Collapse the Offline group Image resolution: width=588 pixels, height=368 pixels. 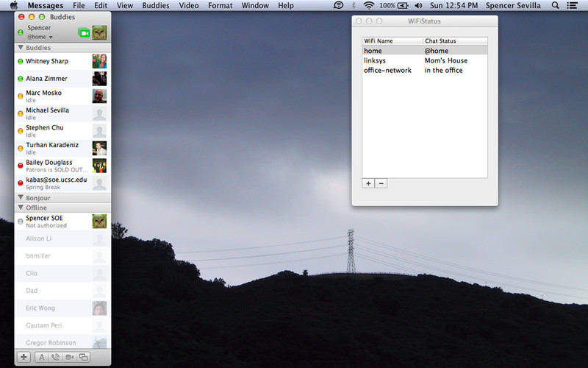(x=21, y=208)
